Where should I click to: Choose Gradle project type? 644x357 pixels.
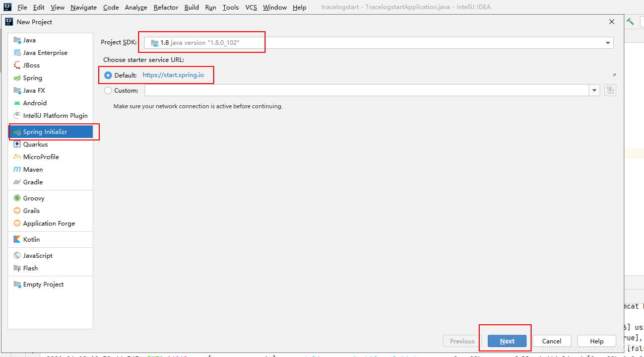(x=50, y=182)
